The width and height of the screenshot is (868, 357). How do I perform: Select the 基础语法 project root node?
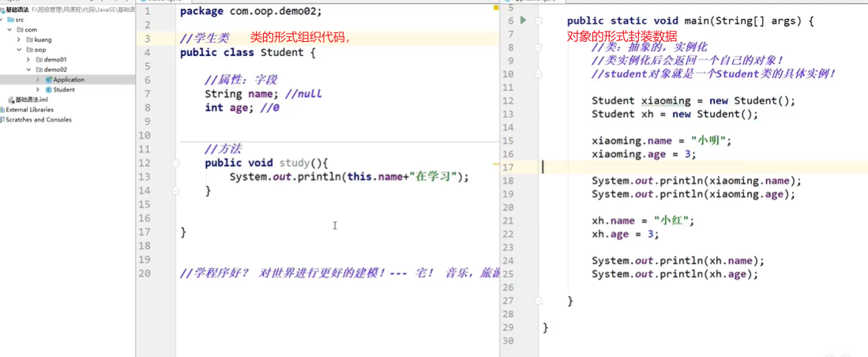[x=17, y=9]
